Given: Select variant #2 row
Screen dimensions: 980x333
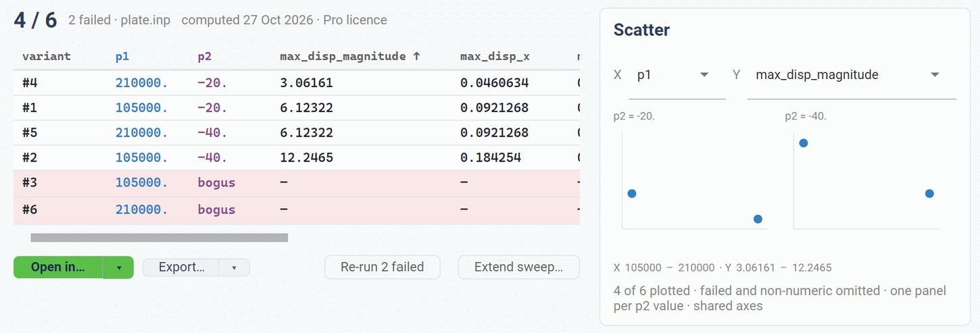Looking at the screenshot, I should (x=297, y=157).
